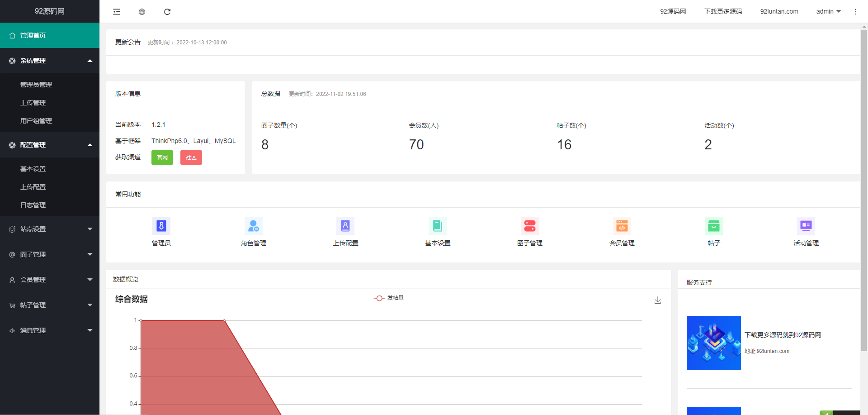Open the admin account dropdown
The image size is (868, 415).
pos(828,11)
